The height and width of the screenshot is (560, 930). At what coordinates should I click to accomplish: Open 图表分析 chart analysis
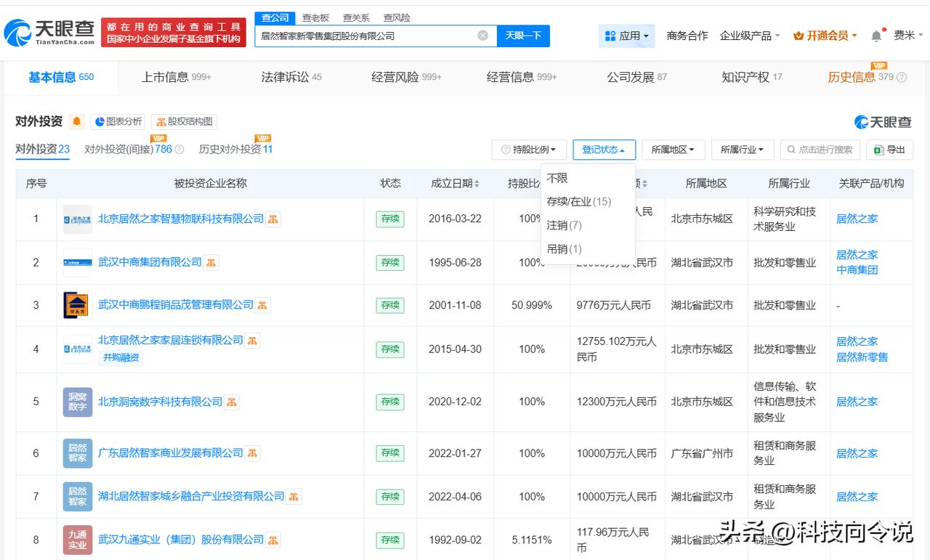pos(118,122)
